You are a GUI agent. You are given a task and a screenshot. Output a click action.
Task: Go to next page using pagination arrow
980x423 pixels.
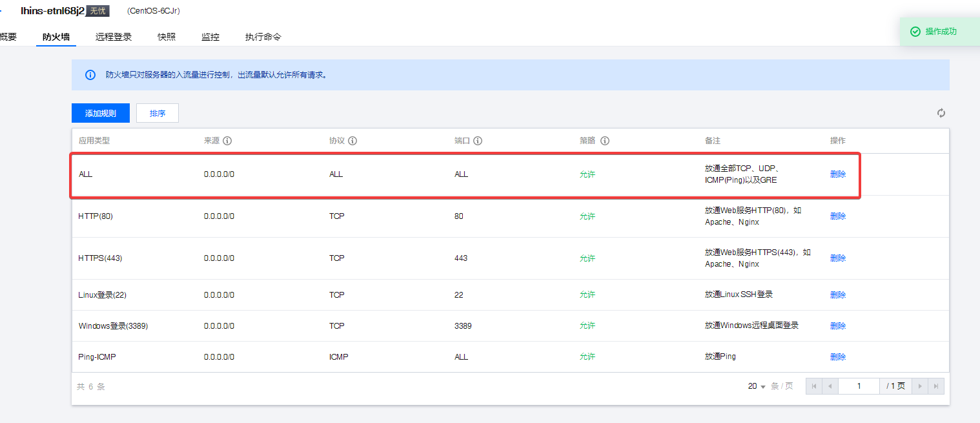tap(921, 386)
